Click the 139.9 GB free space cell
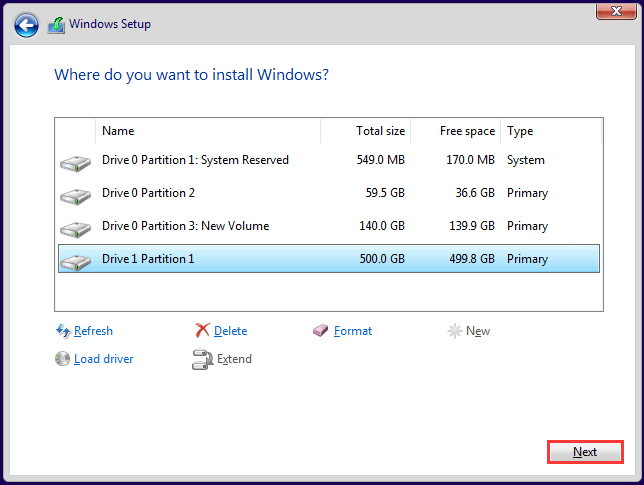This screenshot has width=644, height=485. [472, 225]
